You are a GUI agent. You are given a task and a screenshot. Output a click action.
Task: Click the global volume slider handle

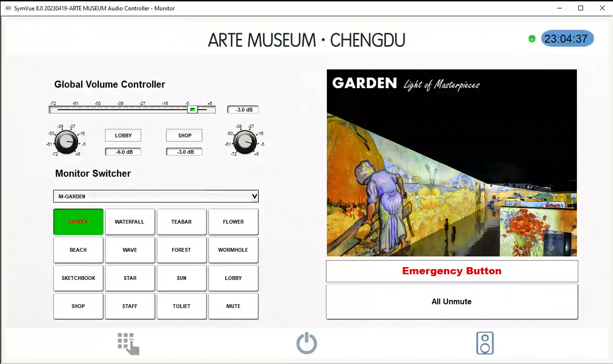tap(192, 109)
